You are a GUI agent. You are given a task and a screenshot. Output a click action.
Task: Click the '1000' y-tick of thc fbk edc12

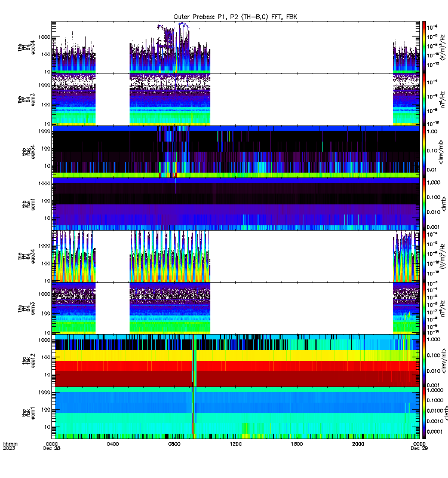[44, 340]
